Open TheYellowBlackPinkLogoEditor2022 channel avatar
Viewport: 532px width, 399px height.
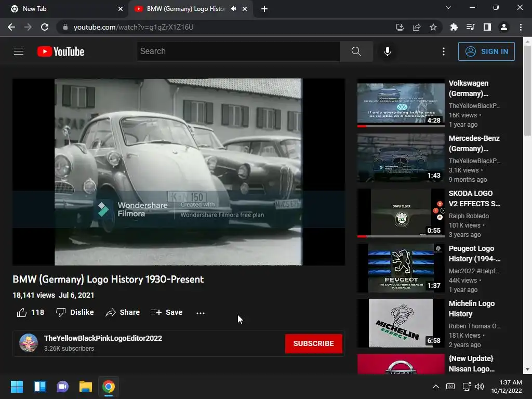coord(29,343)
